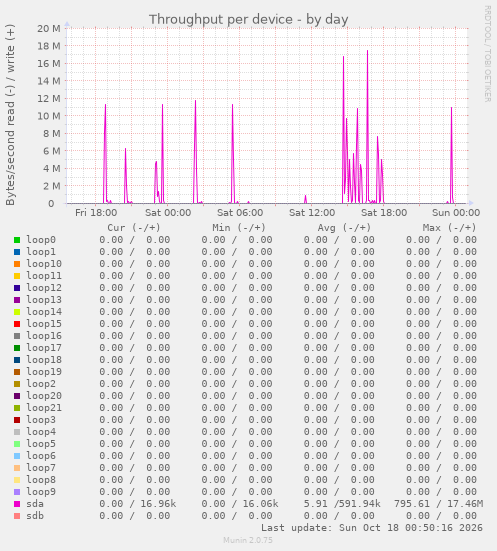
Task: Click the 20 M y-axis label
Action: coord(49,28)
